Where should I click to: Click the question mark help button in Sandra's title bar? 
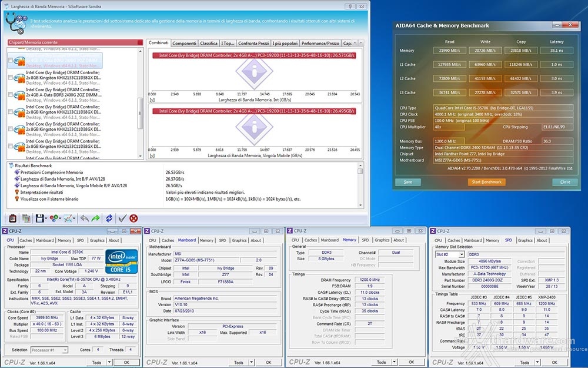(x=350, y=6)
